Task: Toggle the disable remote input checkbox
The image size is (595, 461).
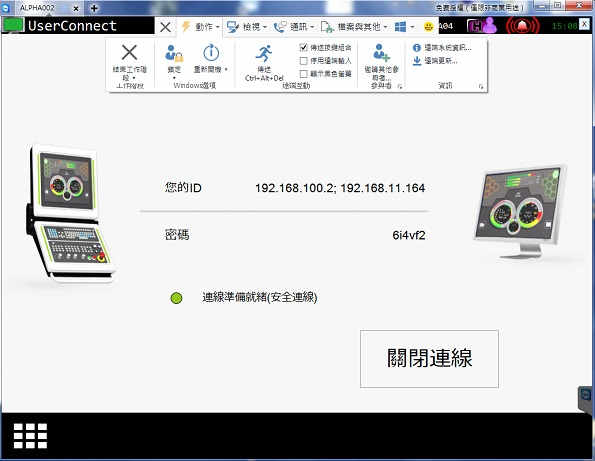Action: [303, 61]
